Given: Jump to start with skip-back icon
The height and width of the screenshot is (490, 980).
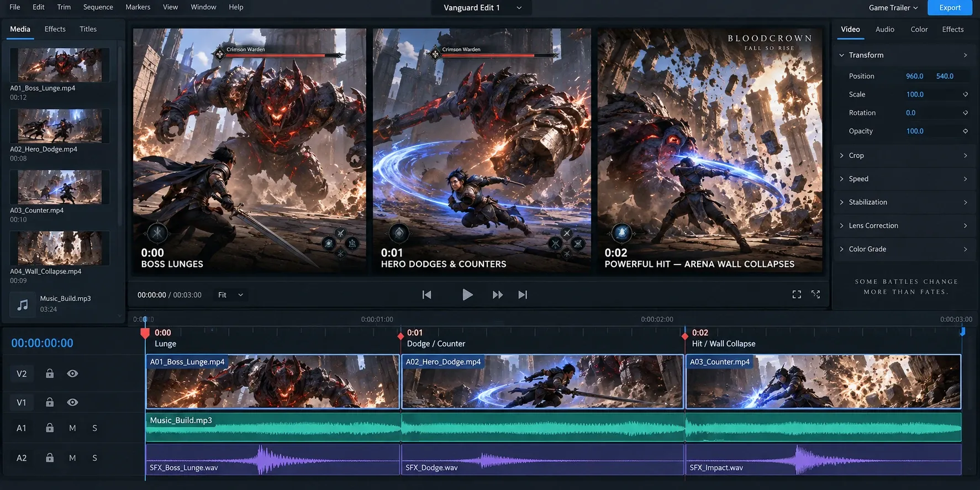Looking at the screenshot, I should tap(426, 295).
